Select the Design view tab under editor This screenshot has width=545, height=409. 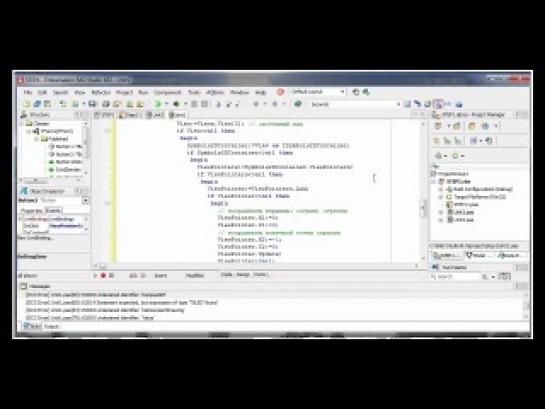coord(243,275)
